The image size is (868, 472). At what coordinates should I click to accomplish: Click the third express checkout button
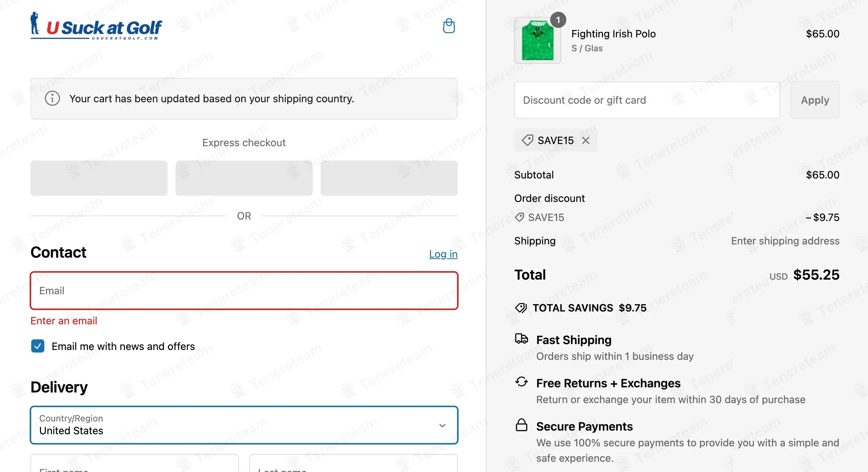(389, 178)
